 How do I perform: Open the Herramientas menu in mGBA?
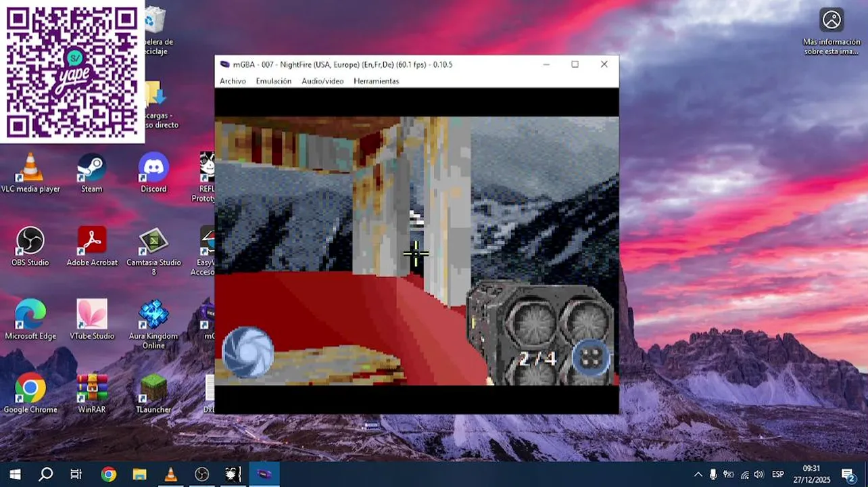pos(376,81)
